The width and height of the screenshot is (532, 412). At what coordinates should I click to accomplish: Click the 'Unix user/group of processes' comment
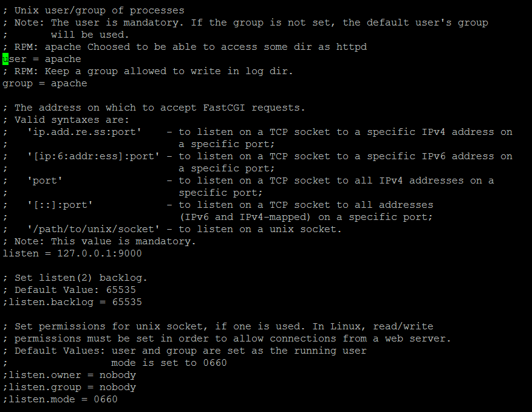point(100,10)
